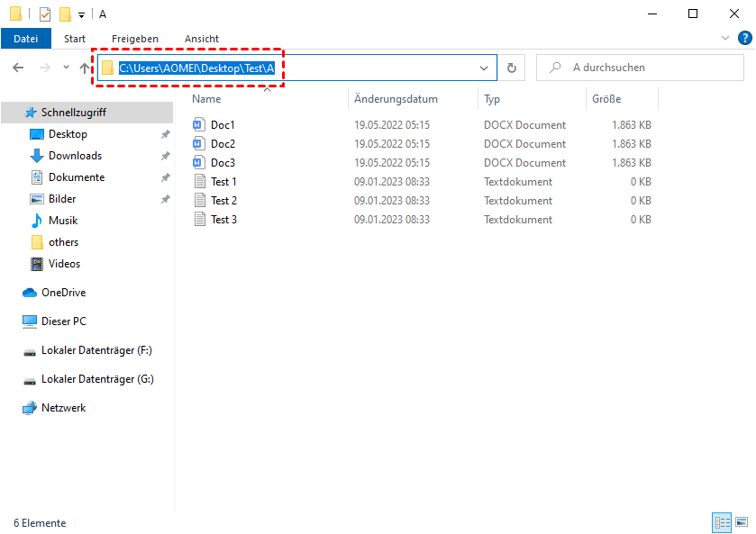Click Doc2's size '1.863 KB'
This screenshot has width=756, height=534.
coord(632,143)
